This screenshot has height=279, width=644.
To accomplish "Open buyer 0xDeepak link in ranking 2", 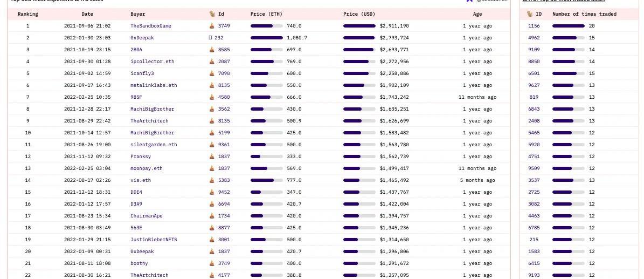I will point(142,38).
